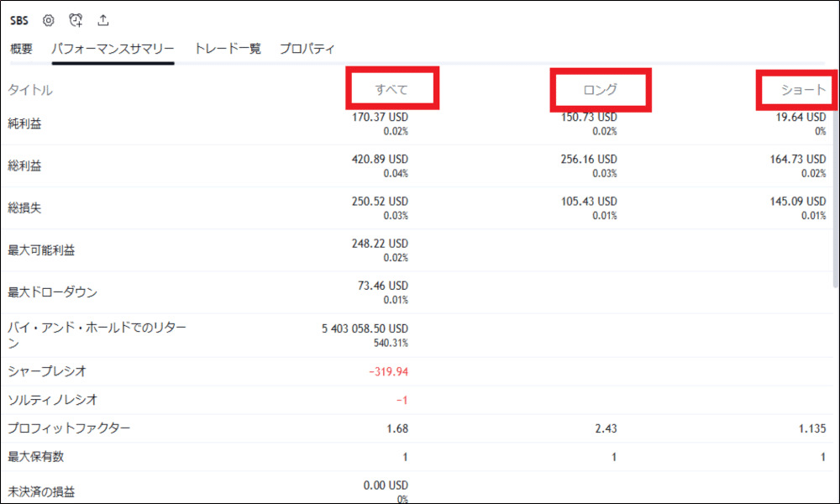Viewport: 840px width, 504px height.
Task: Switch to the 概要 tab
Action: 22,49
